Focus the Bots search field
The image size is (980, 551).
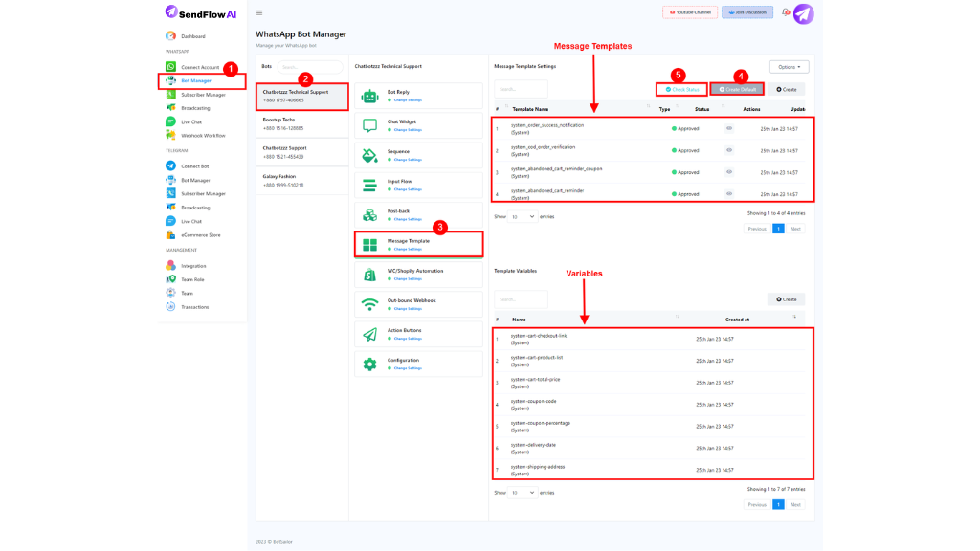point(310,67)
